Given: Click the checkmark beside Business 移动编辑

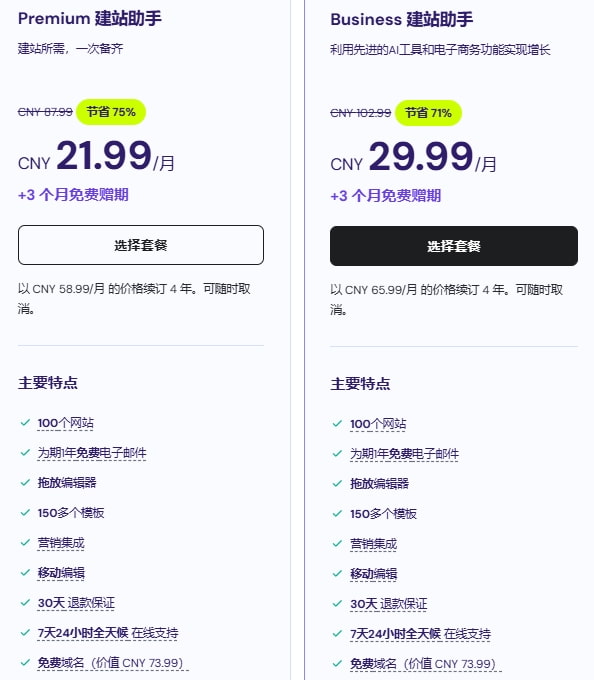Looking at the screenshot, I should tap(337, 574).
